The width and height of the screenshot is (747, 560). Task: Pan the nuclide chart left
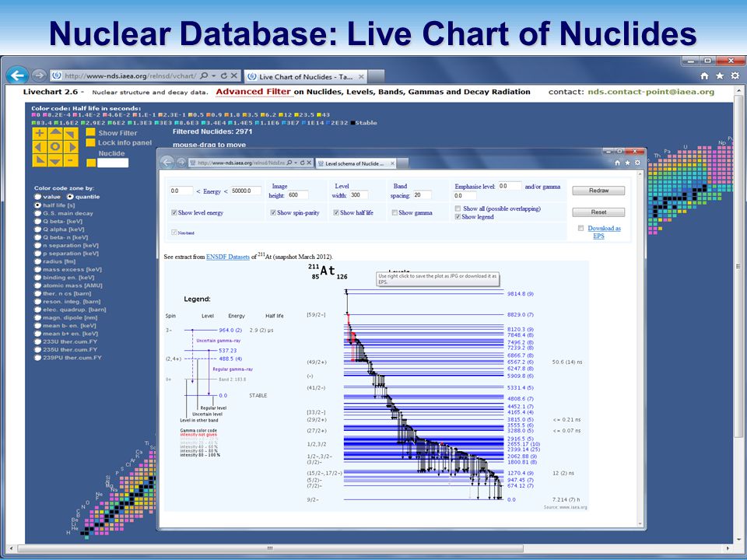tap(40, 147)
